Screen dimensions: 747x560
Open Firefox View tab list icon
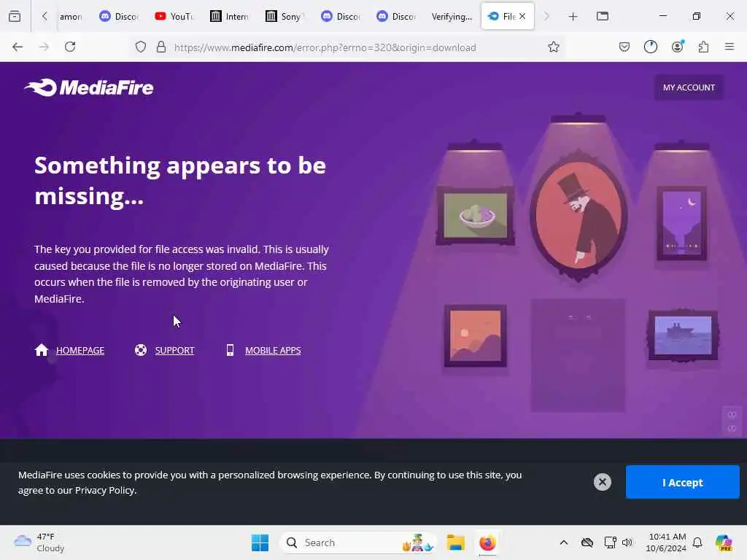point(15,16)
